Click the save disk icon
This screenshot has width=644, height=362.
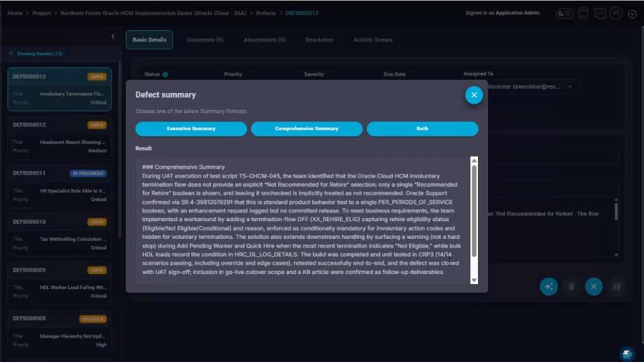tap(616, 287)
